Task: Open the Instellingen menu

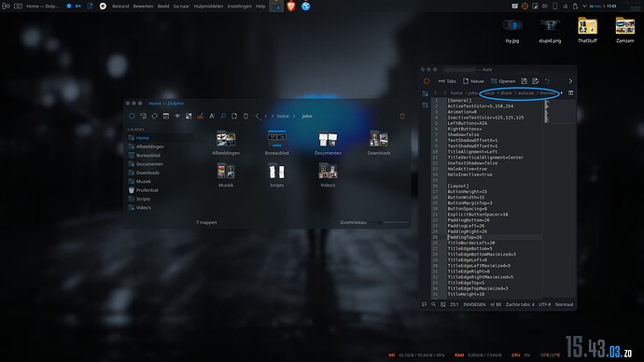Action: (240, 7)
